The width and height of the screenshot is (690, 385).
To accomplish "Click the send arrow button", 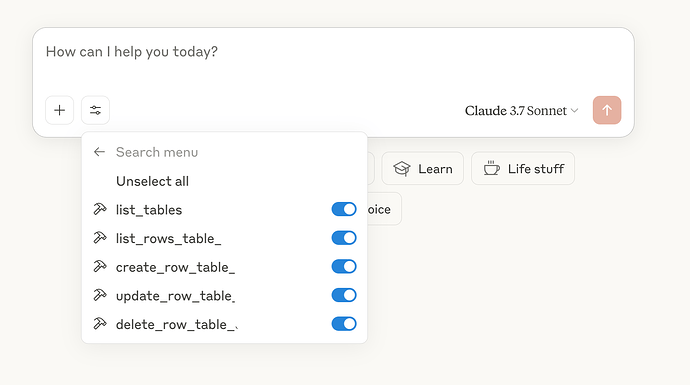I will pos(607,110).
